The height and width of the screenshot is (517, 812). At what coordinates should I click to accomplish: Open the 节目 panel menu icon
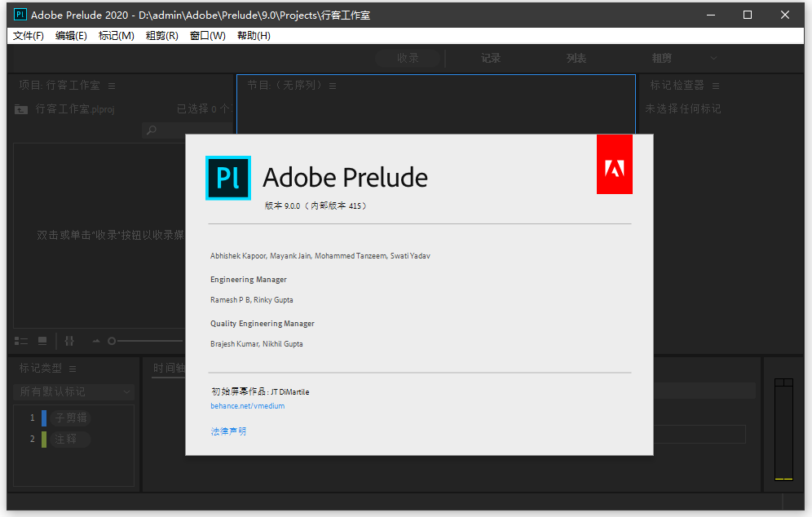[333, 86]
